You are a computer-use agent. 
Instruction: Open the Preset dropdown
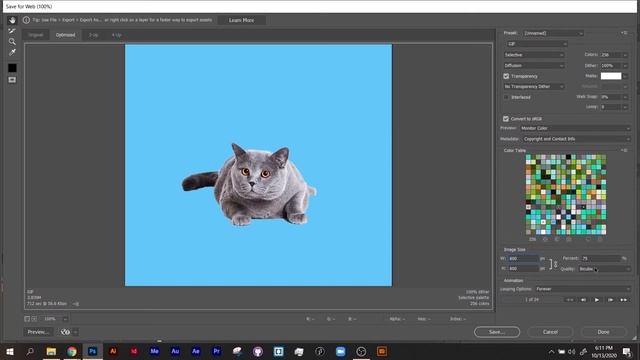(553, 33)
